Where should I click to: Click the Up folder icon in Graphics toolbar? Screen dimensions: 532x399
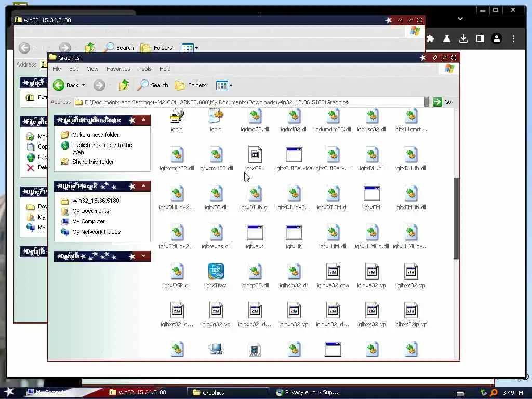pyautogui.click(x=124, y=85)
